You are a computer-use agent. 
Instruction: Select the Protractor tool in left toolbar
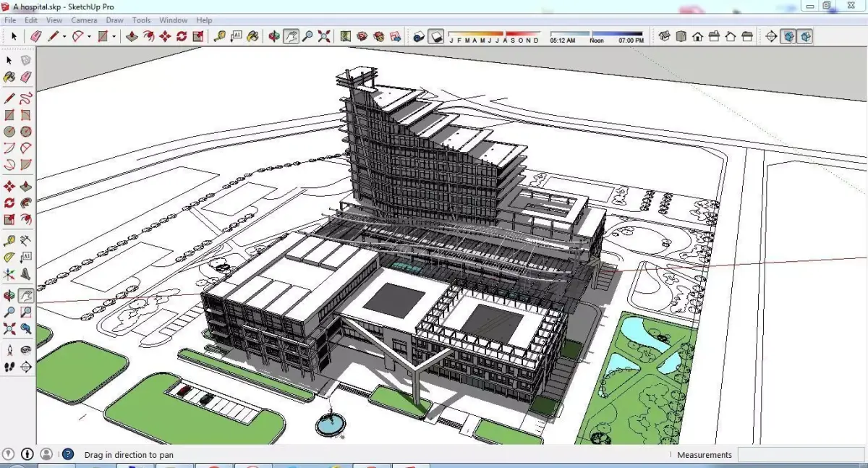9,257
